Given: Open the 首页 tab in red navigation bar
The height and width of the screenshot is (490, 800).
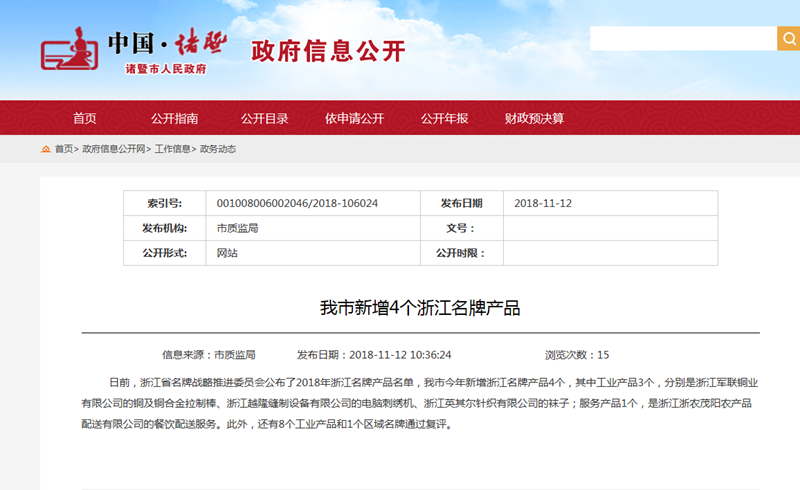Looking at the screenshot, I should (85, 118).
